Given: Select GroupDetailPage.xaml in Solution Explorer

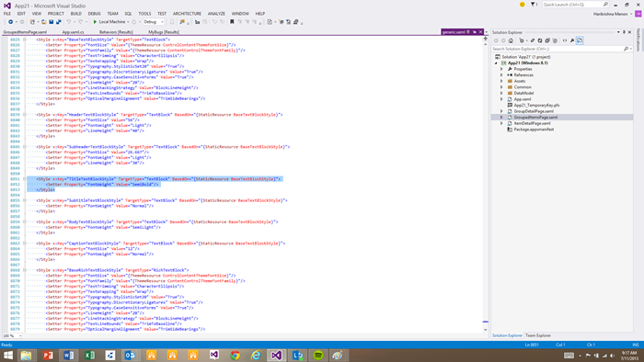Looking at the screenshot, I should pyautogui.click(x=534, y=111).
